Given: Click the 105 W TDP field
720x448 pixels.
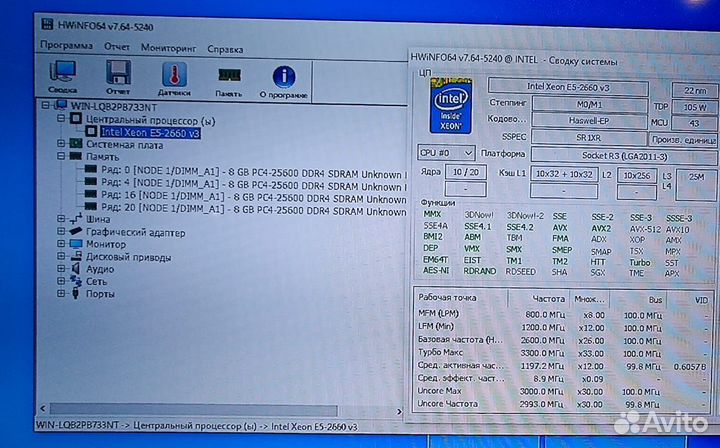Looking at the screenshot, I should coord(695,107).
